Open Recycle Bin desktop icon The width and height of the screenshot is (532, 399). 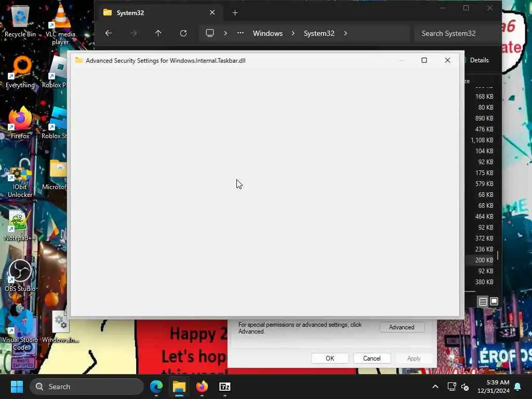20,21
